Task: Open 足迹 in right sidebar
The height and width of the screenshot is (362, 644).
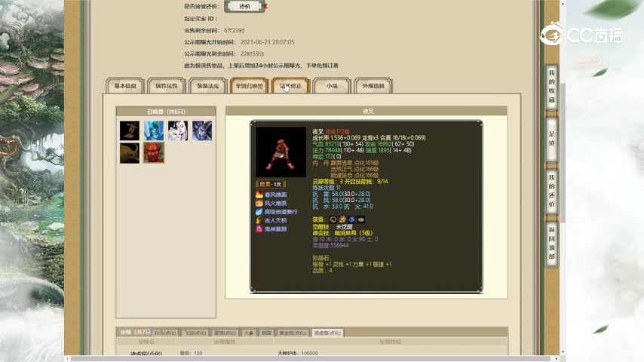Action: point(551,139)
